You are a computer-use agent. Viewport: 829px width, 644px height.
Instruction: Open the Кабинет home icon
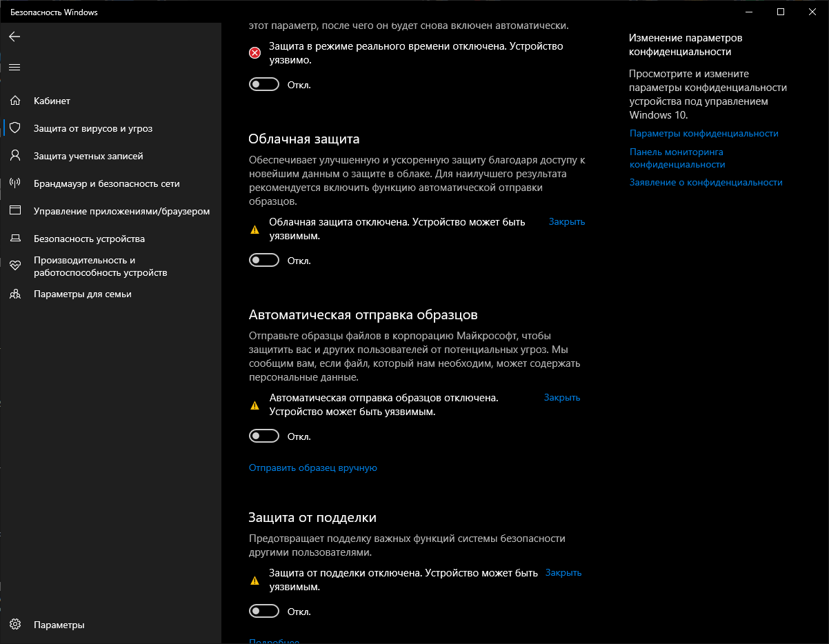click(15, 101)
